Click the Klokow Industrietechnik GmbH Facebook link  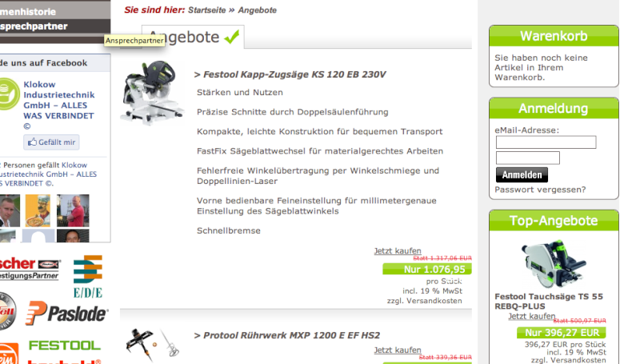[58, 100]
